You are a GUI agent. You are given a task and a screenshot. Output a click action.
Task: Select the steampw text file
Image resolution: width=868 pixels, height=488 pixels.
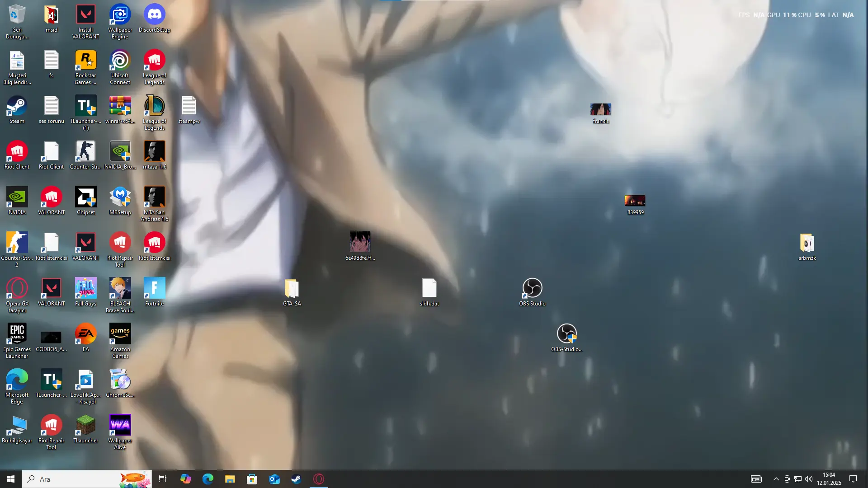[x=189, y=110]
